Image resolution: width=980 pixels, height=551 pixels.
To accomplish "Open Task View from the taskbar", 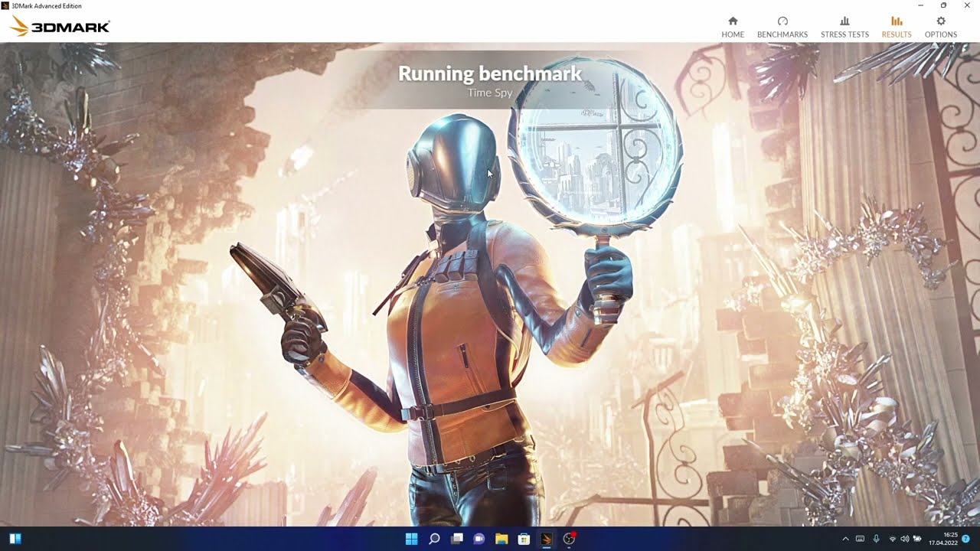I will point(457,539).
